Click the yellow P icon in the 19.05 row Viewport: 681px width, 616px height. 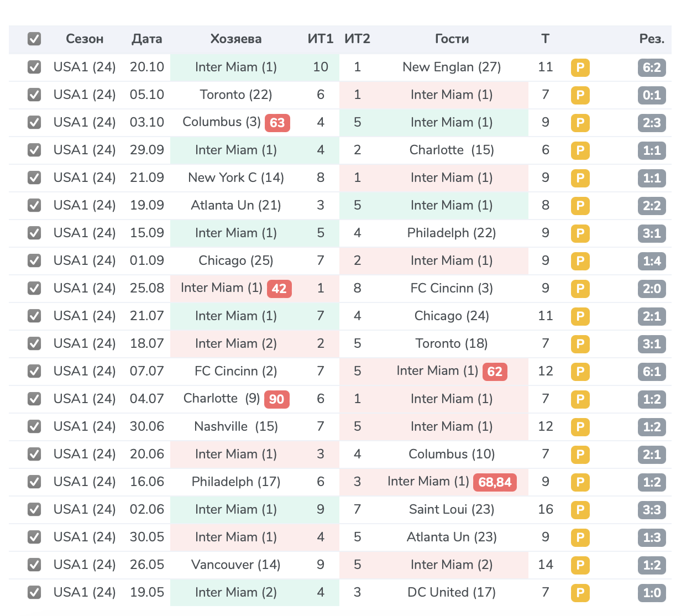point(580,593)
